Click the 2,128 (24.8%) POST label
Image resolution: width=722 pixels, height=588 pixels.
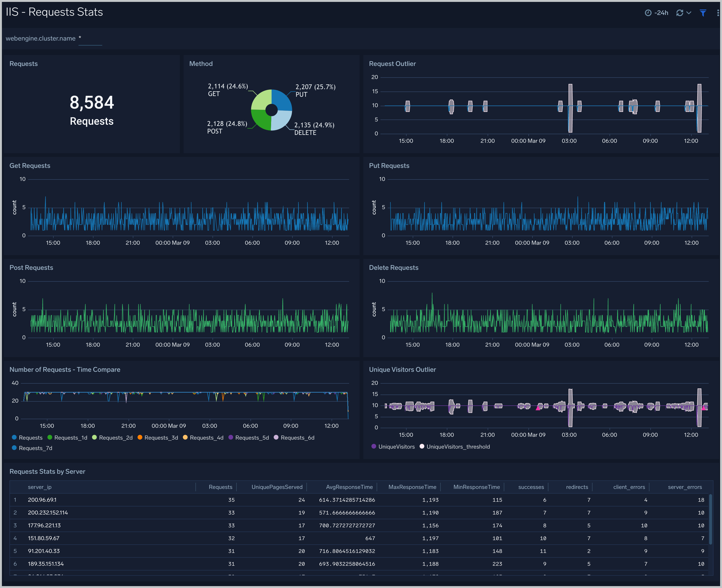pos(227,127)
